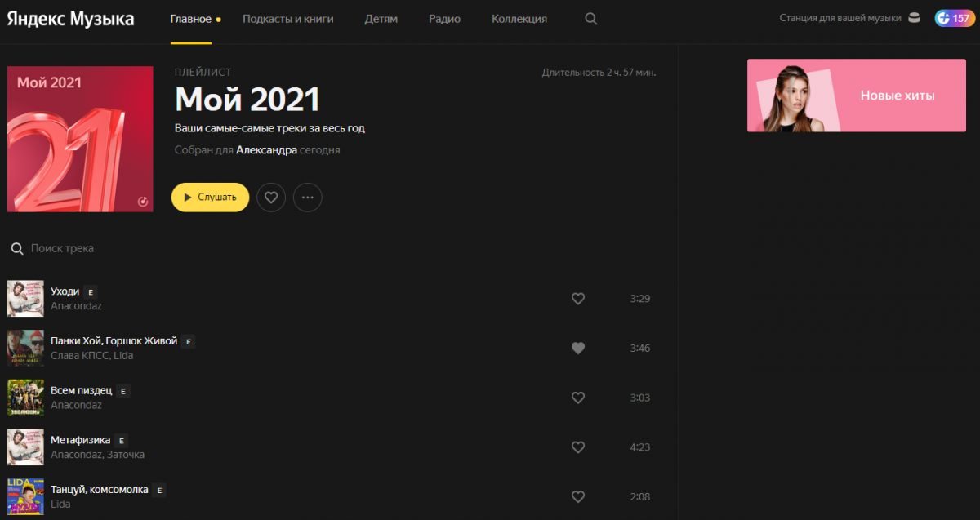Click the Мой 2021 playlist cover
The width and height of the screenshot is (980, 520).
point(80,139)
